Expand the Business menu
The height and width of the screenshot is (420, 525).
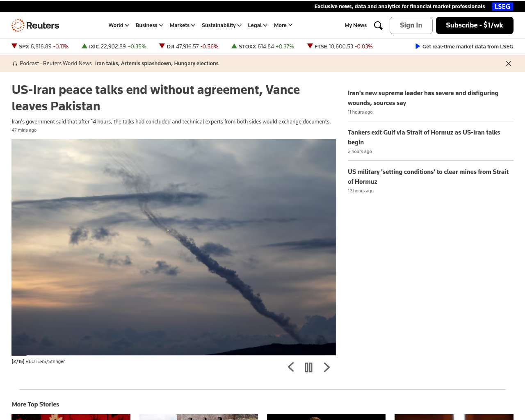click(x=149, y=25)
